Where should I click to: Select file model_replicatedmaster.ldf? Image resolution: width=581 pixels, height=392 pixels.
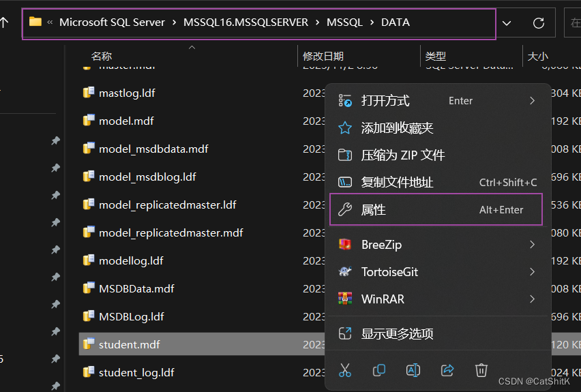(168, 205)
